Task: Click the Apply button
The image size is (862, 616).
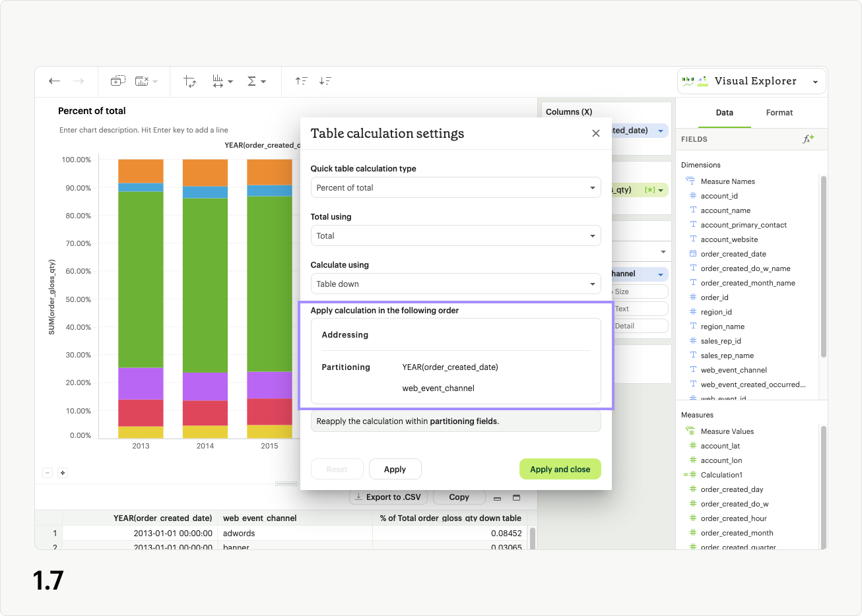Action: coord(395,469)
